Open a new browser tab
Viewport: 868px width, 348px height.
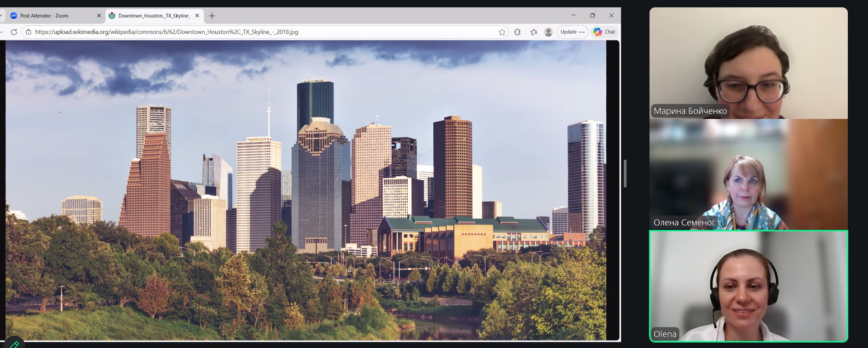[212, 16]
